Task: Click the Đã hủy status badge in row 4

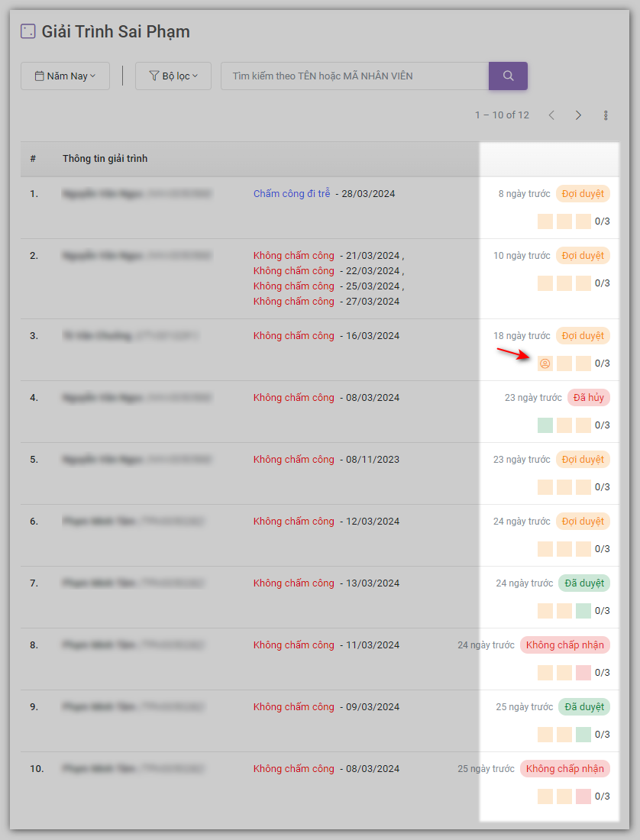Action: click(x=588, y=398)
